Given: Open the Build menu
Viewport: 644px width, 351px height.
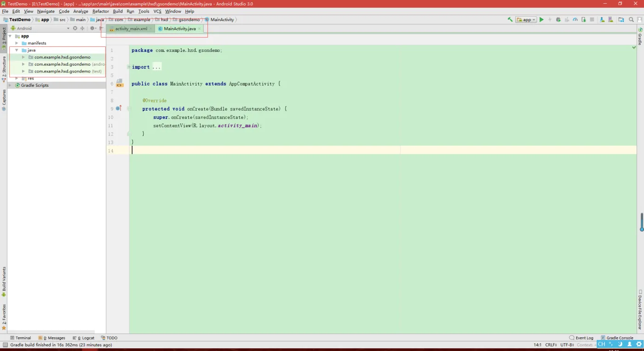Looking at the screenshot, I should point(118,11).
